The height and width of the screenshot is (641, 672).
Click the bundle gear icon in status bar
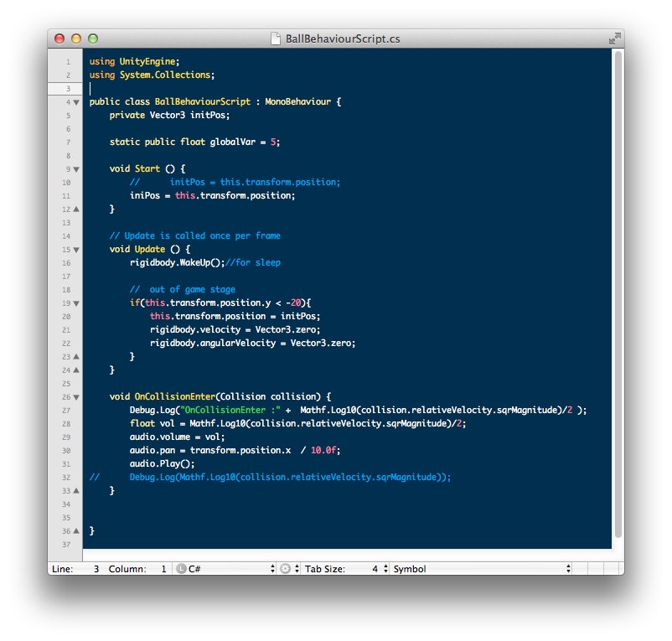(285, 569)
